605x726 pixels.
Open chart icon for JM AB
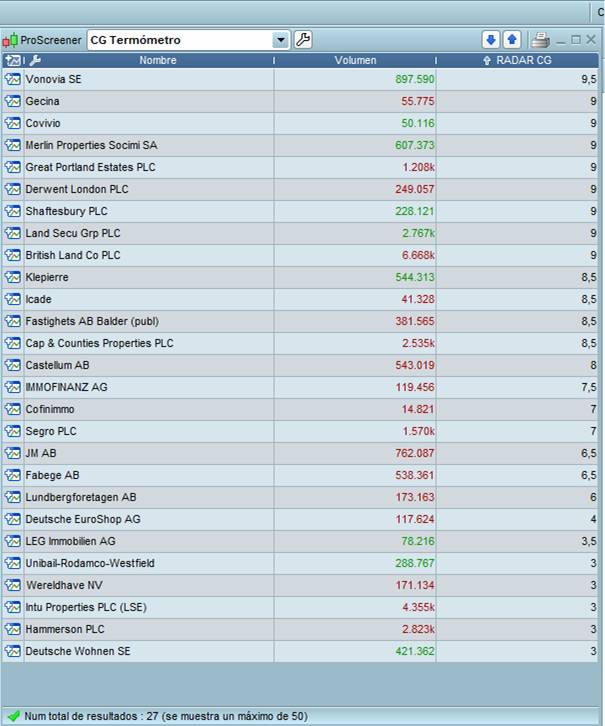(13, 453)
